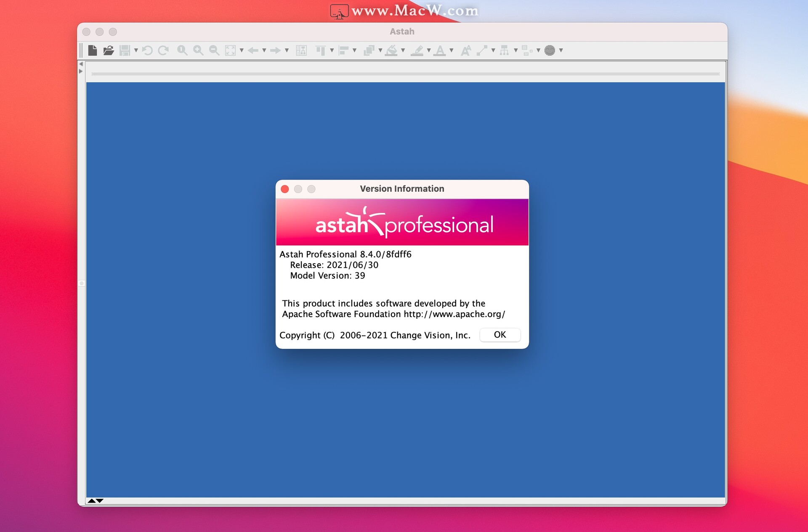This screenshot has height=532, width=808.
Task: Click the up-down arrows at bottom left
Action: coord(96,500)
